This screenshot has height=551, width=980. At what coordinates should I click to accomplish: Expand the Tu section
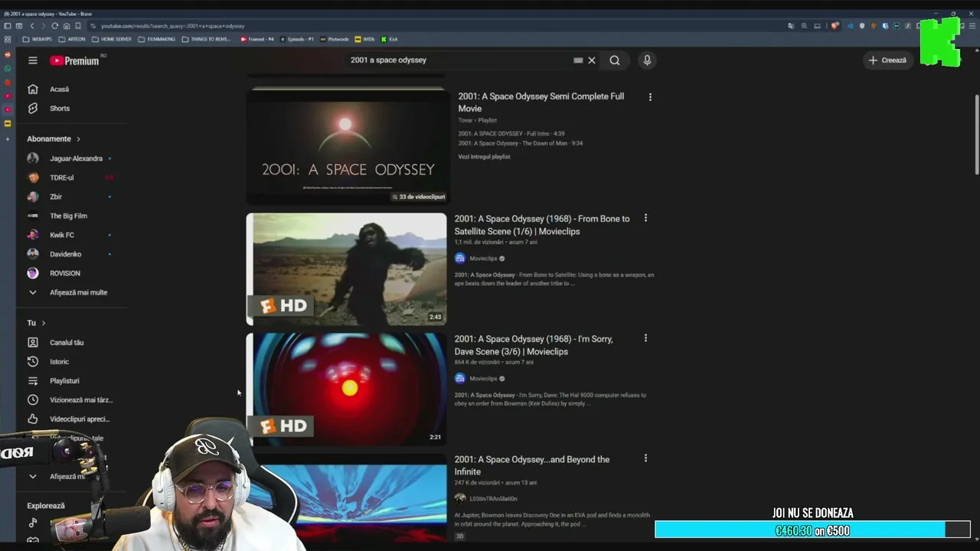(36, 323)
